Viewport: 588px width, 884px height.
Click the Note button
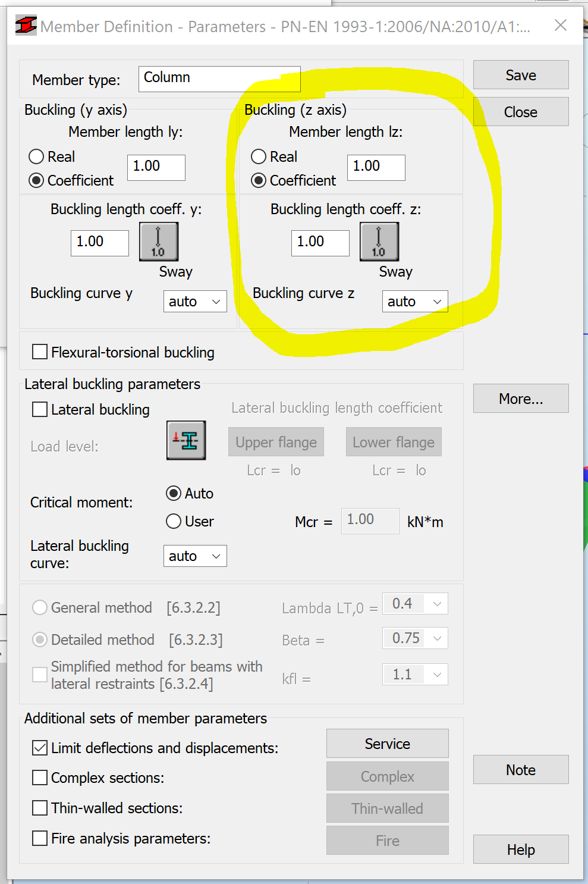(x=520, y=769)
